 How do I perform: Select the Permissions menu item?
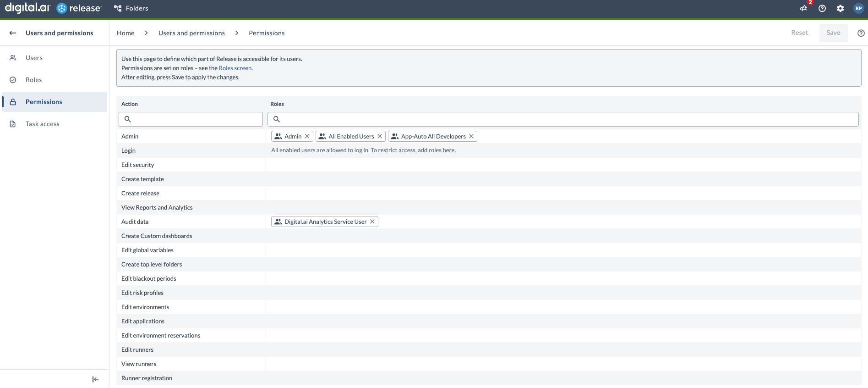pos(55,102)
